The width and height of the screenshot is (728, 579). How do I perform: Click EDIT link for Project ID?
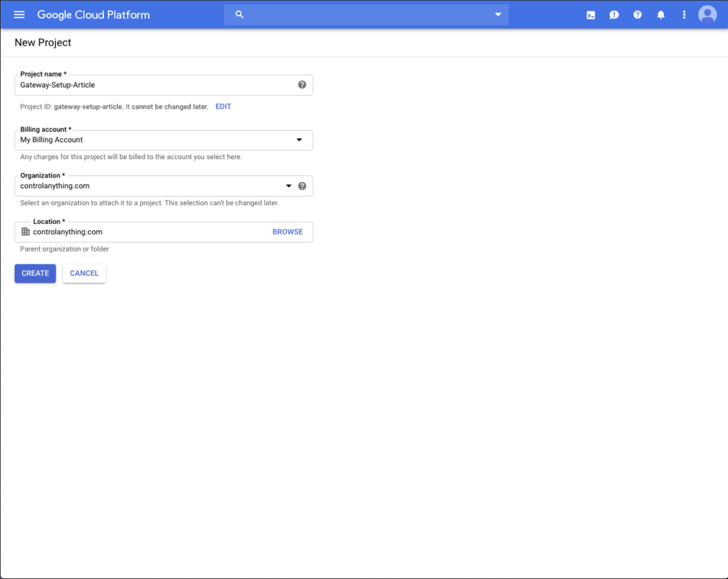click(223, 107)
